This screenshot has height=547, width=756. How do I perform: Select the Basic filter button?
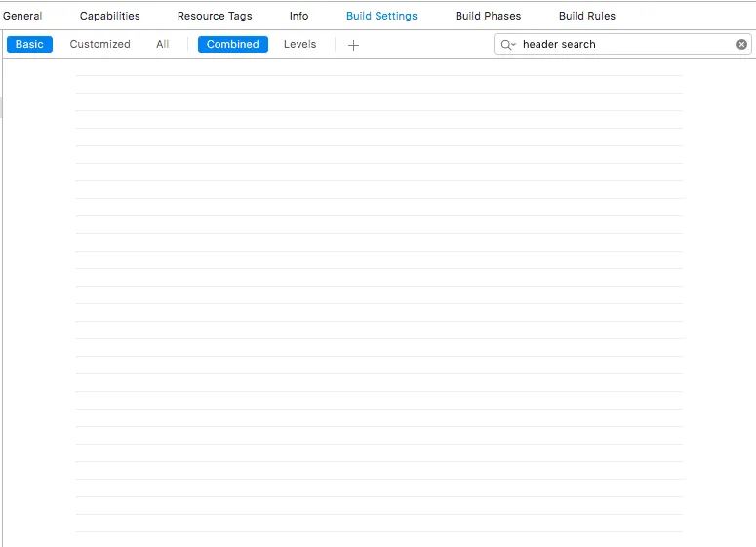29,44
